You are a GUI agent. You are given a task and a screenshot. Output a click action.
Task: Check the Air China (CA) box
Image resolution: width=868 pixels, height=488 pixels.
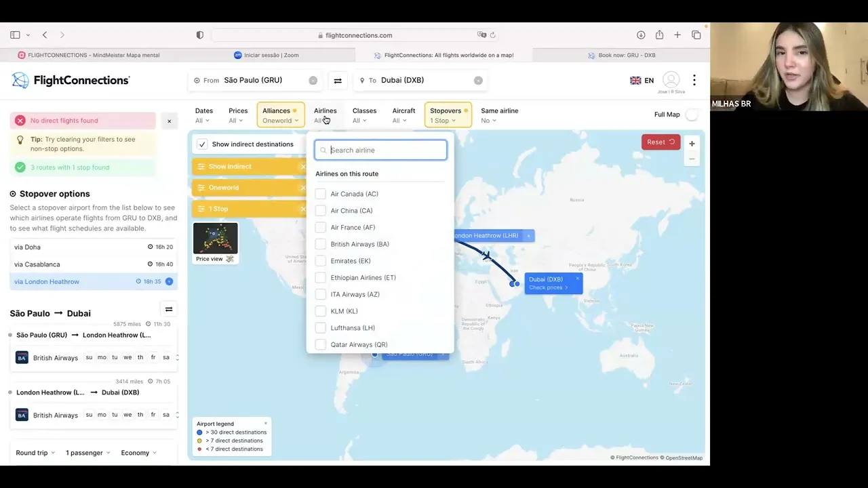[320, 211]
